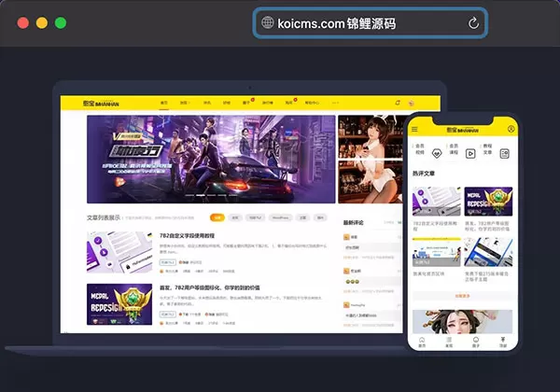
Task: Open the user profile icon on the phone header
Action: pos(511,129)
